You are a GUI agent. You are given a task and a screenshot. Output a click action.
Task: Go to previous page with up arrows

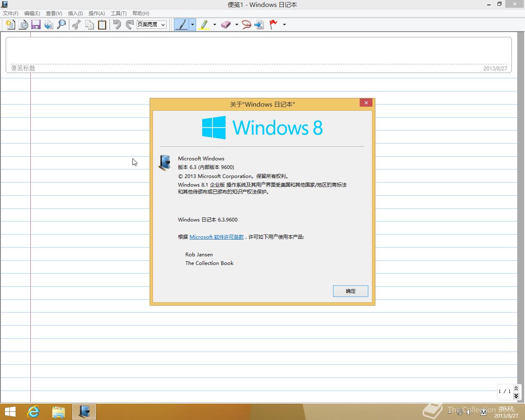516,388
